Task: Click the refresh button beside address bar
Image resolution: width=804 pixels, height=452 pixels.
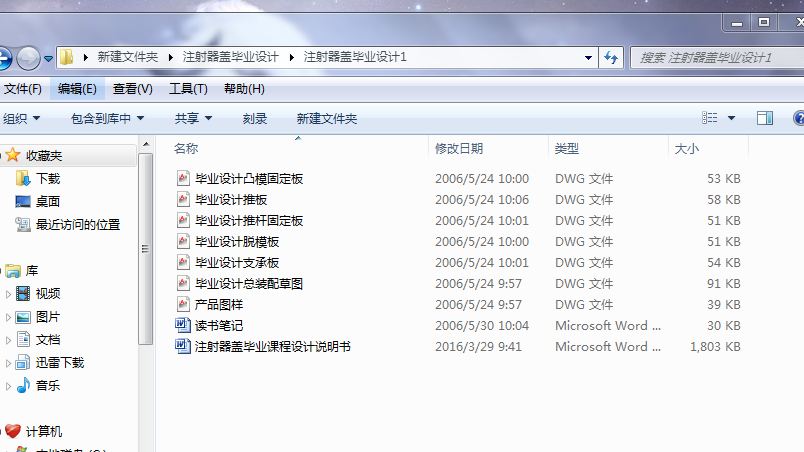Action: (611, 57)
